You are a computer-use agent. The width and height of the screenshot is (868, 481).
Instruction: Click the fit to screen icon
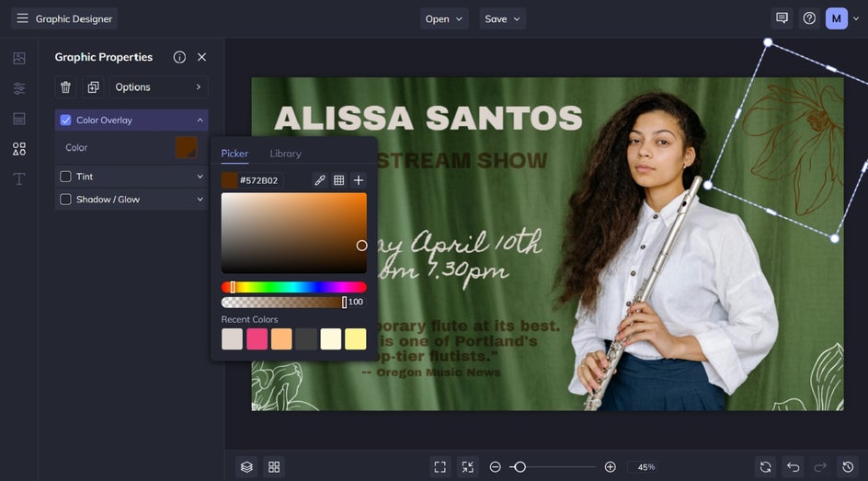point(440,467)
